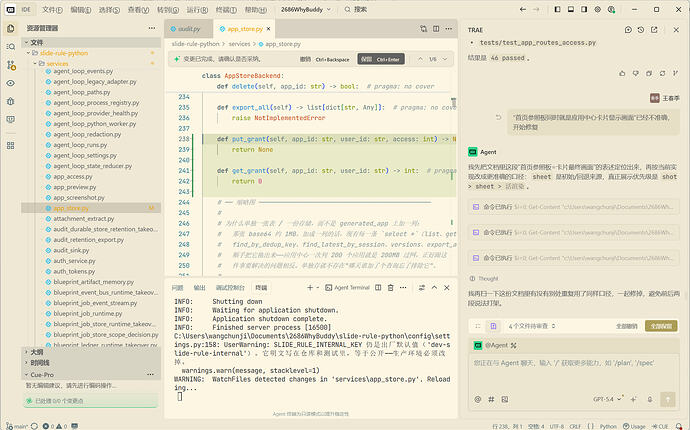Click the image attach icon in chat input
The height and width of the screenshot is (430, 690).
point(505,399)
